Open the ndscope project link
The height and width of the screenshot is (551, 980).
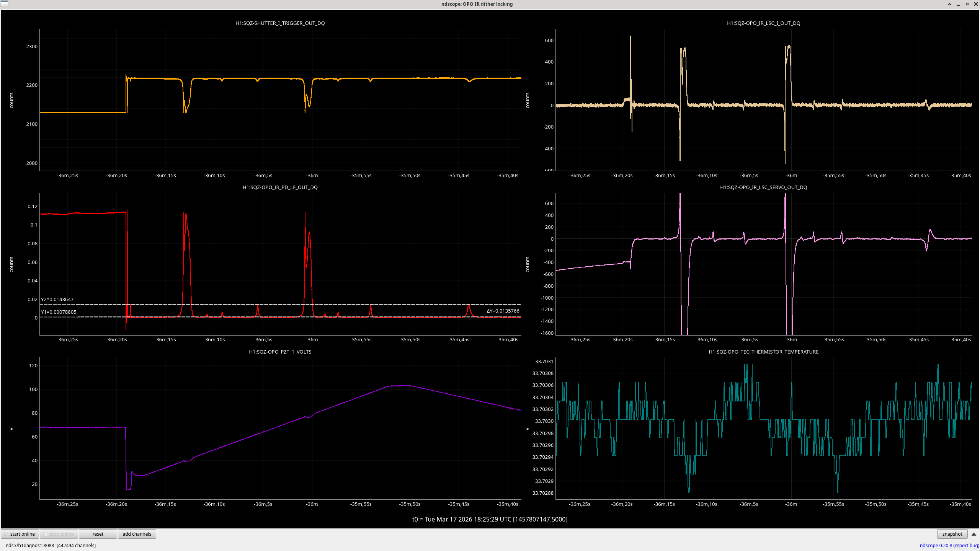[x=928, y=545]
